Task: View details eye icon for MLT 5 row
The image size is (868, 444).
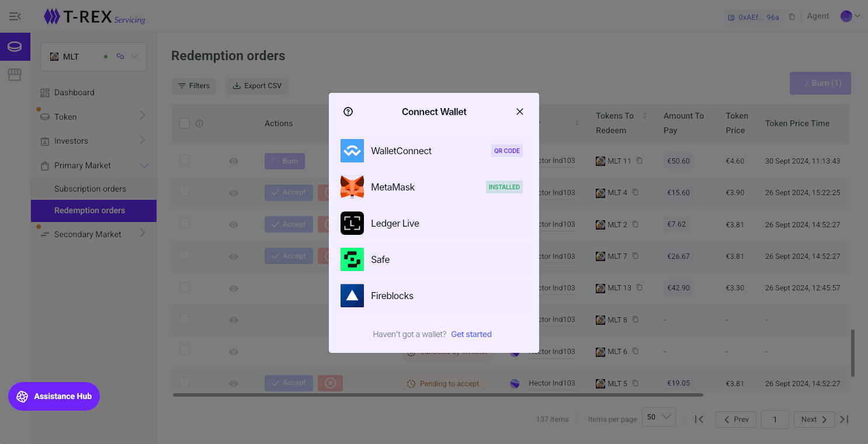Action: (x=234, y=384)
